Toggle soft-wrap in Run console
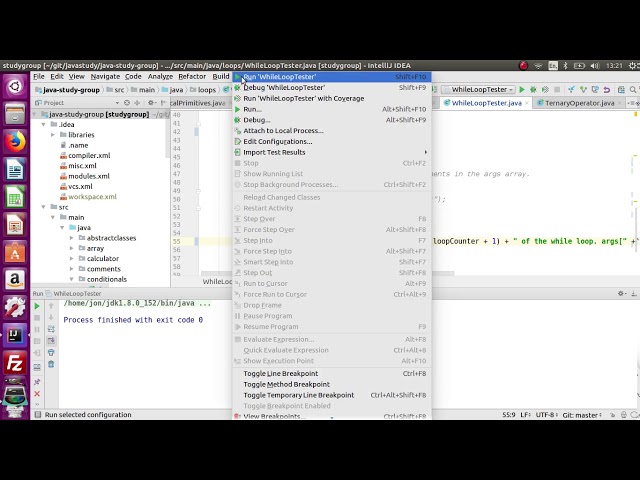Screen dimensions: 640x480 tap(51, 329)
